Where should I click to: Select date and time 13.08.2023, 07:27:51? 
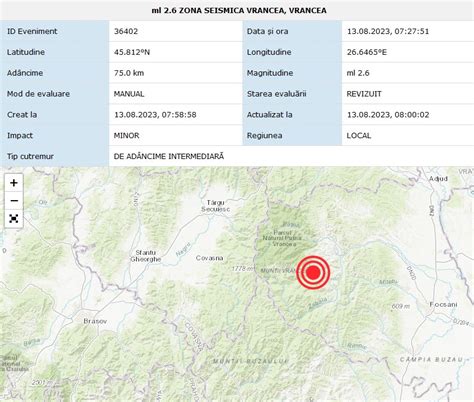pos(388,31)
